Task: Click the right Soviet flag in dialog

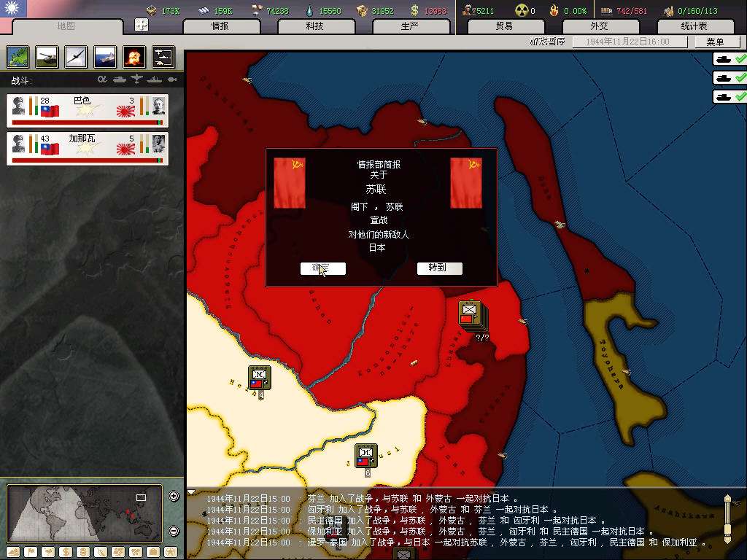Action: pos(466,183)
